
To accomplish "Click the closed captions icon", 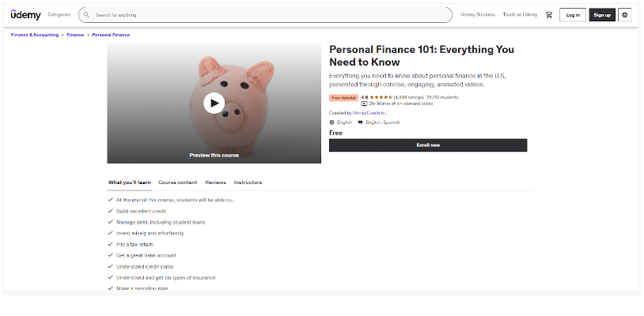I will pyautogui.click(x=360, y=122).
